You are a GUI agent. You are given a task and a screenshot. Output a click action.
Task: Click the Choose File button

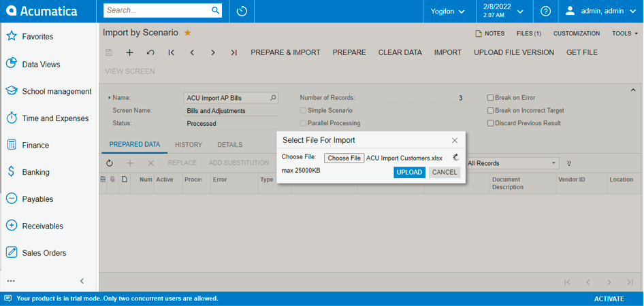point(344,158)
